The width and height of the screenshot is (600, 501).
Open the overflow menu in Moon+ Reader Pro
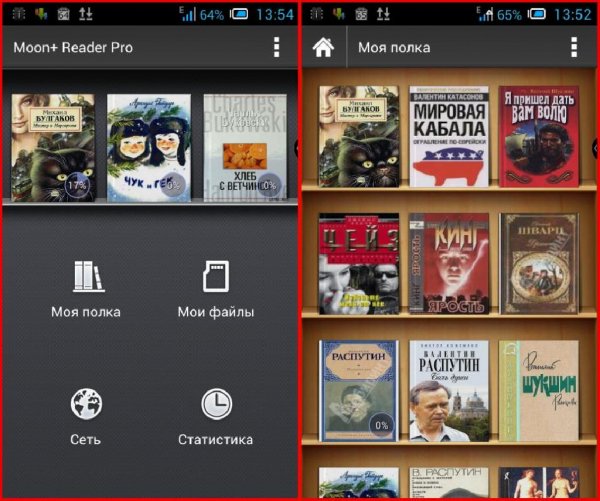tap(276, 47)
